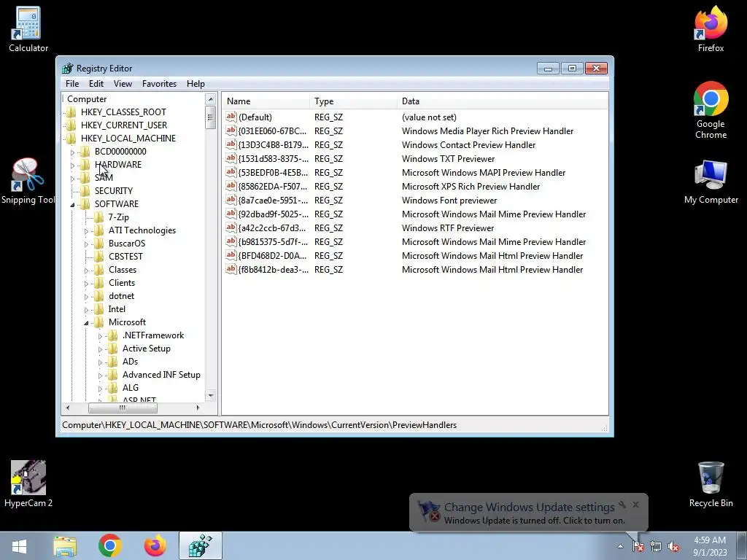Image resolution: width=747 pixels, height=560 pixels.
Task: Click the tree pane scroll down arrow
Action: [x=210, y=395]
